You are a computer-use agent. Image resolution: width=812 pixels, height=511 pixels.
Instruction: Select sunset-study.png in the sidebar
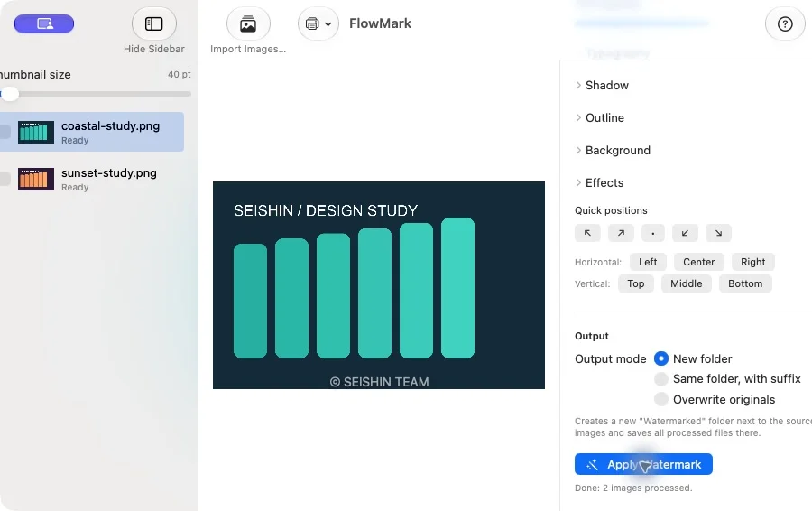[92, 179]
